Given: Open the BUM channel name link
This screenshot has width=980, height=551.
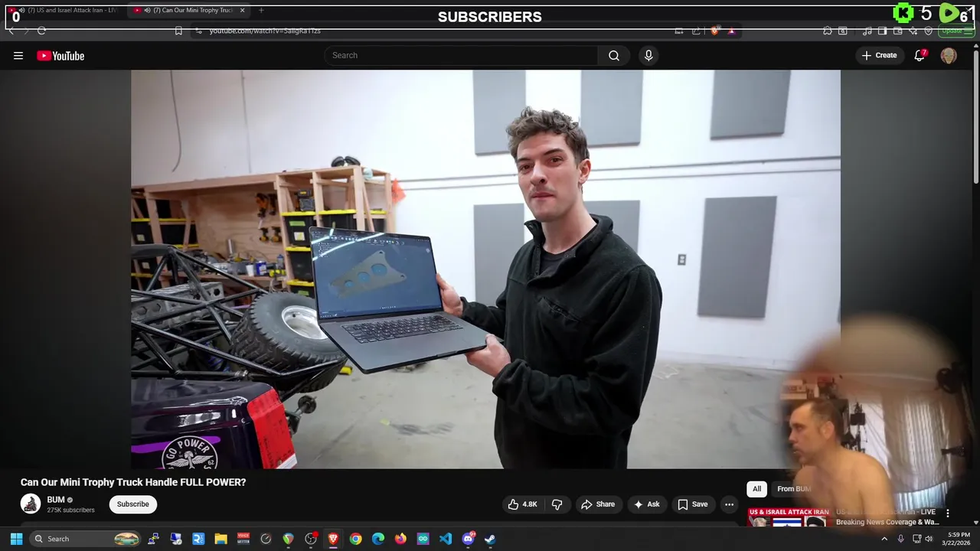Looking at the screenshot, I should click(x=55, y=500).
